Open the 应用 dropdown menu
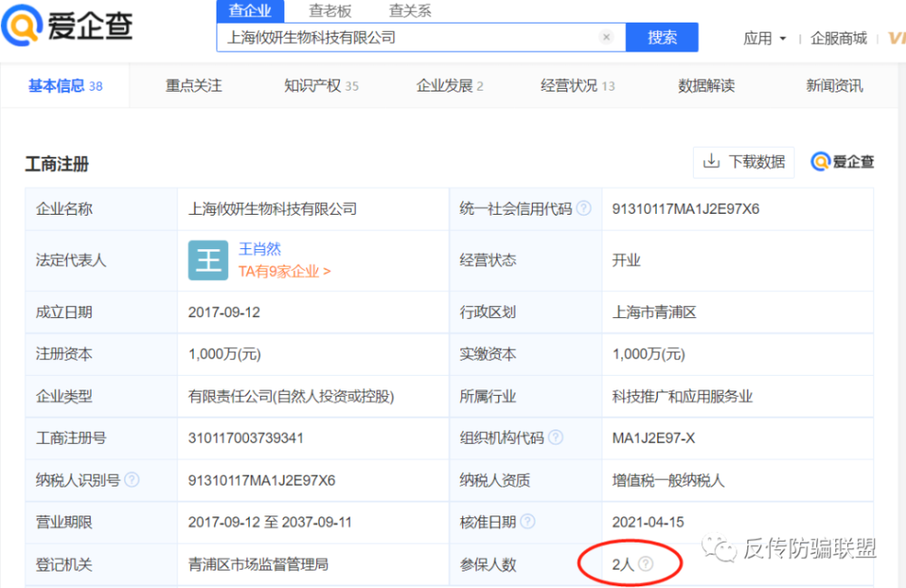This screenshot has width=906, height=588. (x=765, y=39)
